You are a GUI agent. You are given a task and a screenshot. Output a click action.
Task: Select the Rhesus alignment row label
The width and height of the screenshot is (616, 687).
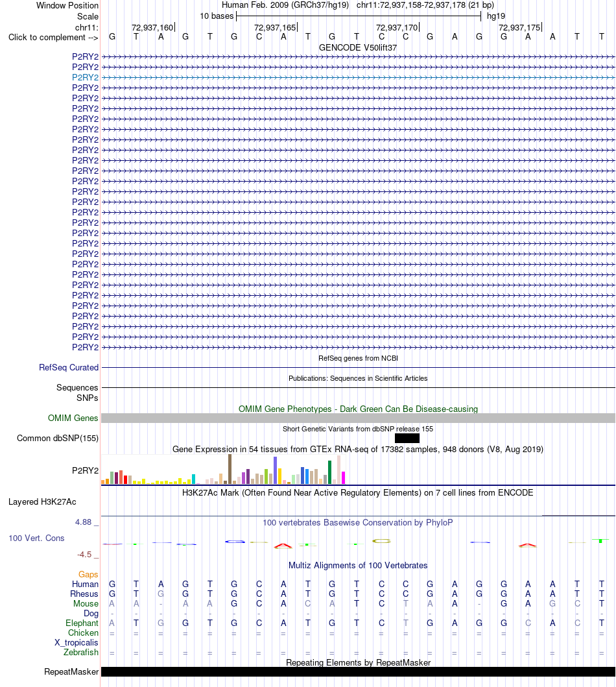point(84,594)
